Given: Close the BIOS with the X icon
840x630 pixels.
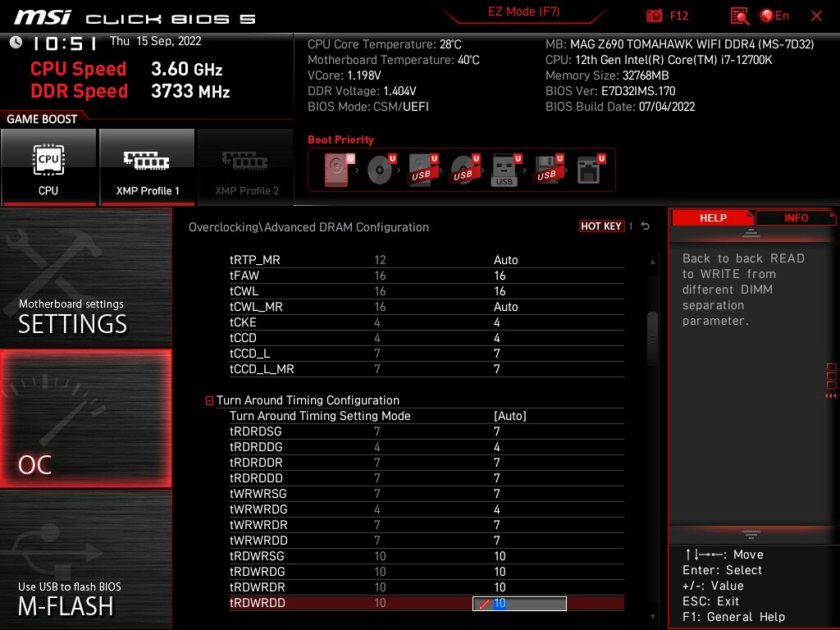Looking at the screenshot, I should point(816,16).
